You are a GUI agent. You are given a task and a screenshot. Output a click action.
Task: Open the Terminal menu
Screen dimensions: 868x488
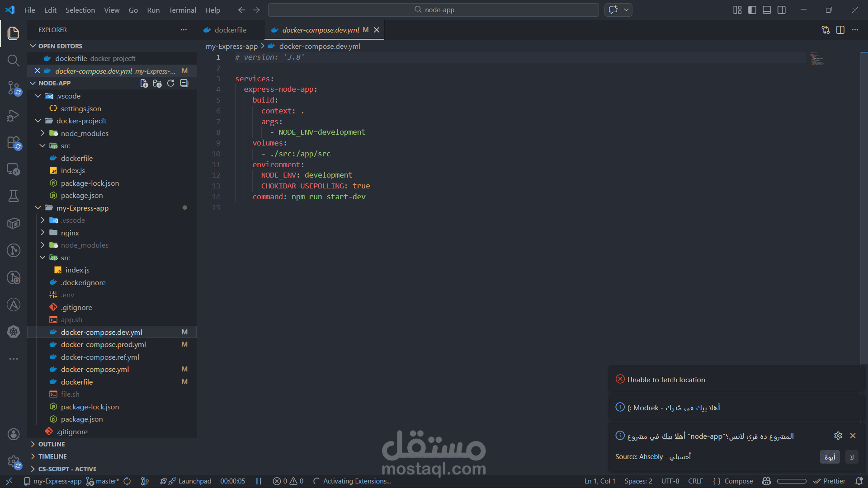[x=182, y=10]
